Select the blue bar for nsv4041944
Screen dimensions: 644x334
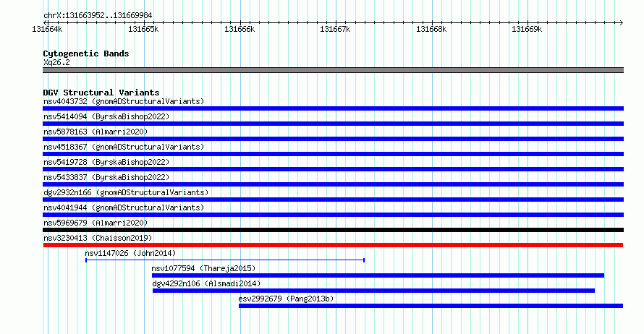click(333, 215)
